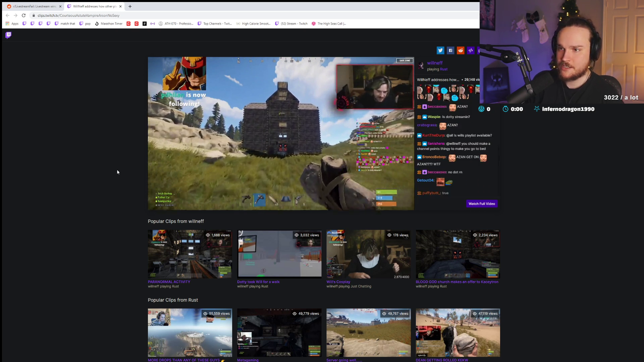Open the embed code share icon
644x362 pixels.
point(471,50)
